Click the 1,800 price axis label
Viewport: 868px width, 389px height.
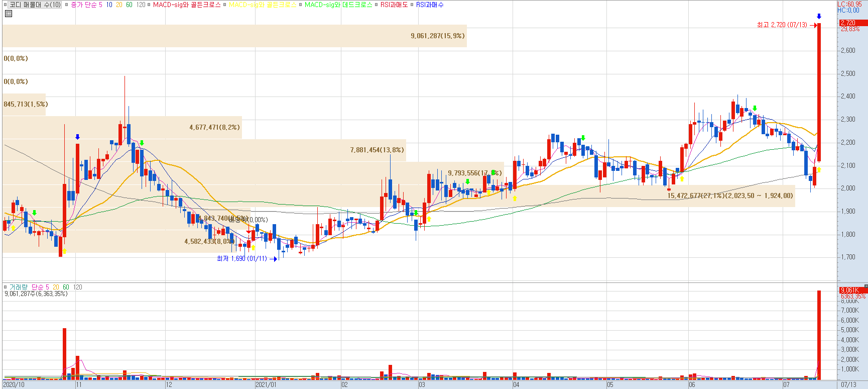click(848, 235)
